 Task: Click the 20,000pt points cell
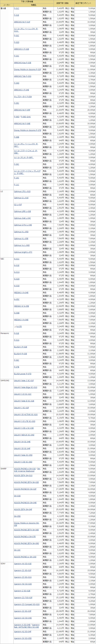coord(85,110)
